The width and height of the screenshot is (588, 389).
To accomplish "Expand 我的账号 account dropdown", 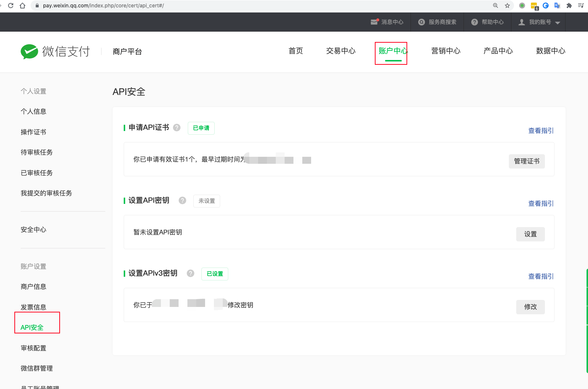I will [x=539, y=22].
